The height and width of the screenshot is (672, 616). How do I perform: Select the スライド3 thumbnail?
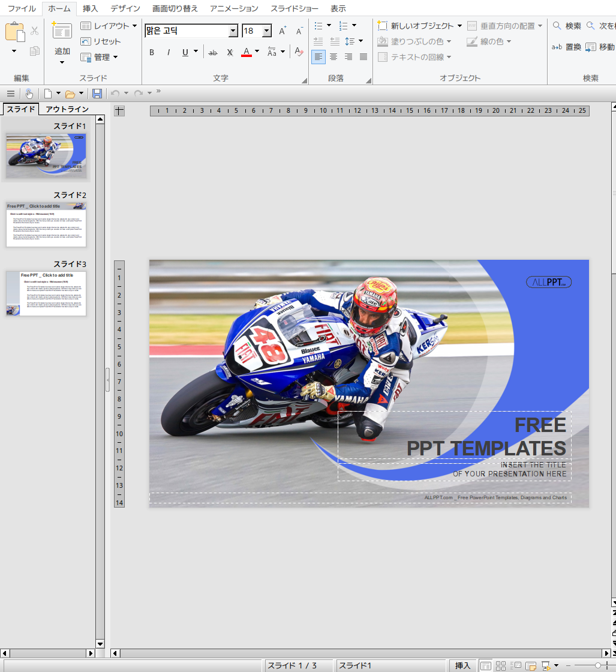point(46,293)
